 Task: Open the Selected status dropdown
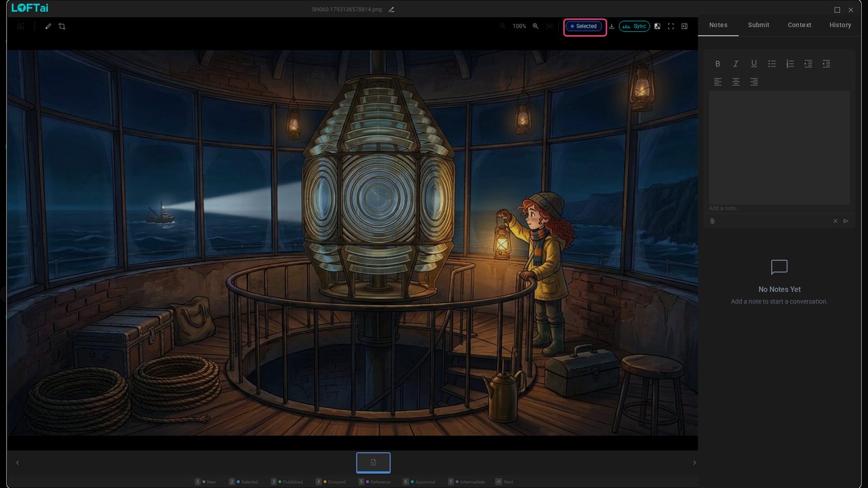tap(584, 26)
